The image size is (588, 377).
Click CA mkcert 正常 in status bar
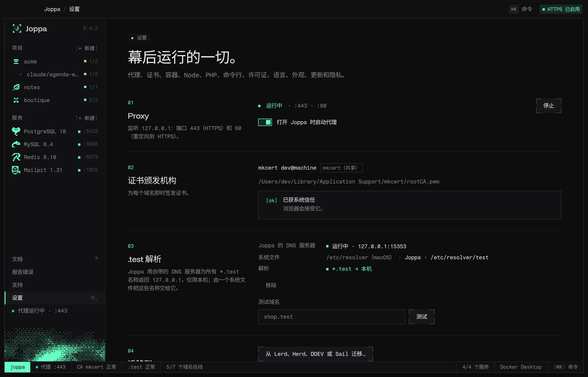96,367
